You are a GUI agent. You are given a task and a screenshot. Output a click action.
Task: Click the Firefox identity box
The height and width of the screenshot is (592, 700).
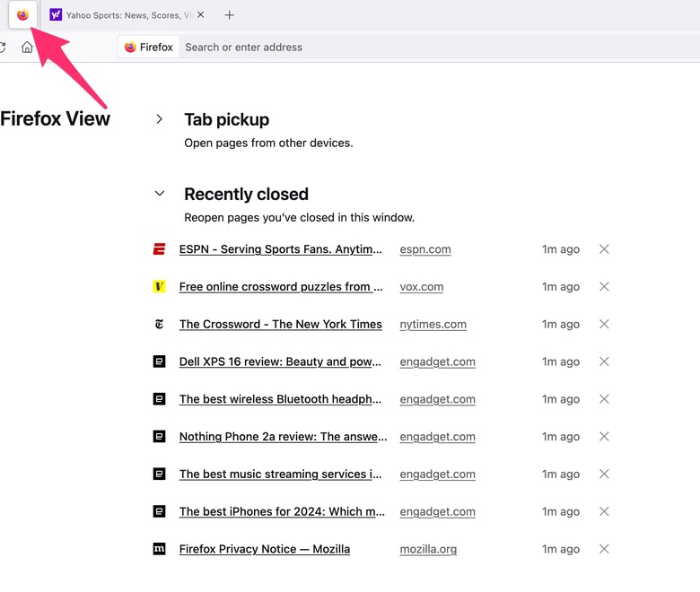(149, 47)
